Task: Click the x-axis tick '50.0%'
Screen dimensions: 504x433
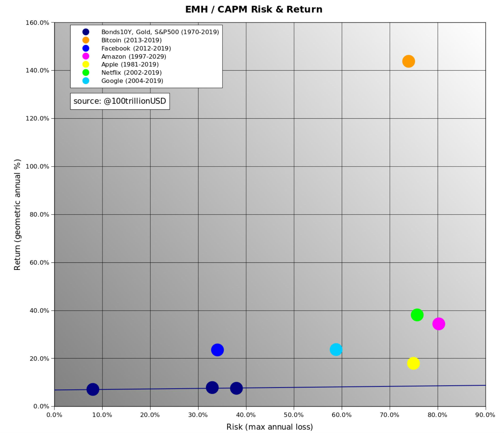Action: click(294, 415)
